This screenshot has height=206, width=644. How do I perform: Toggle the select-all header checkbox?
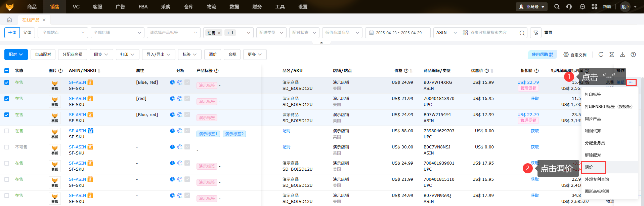(7, 71)
